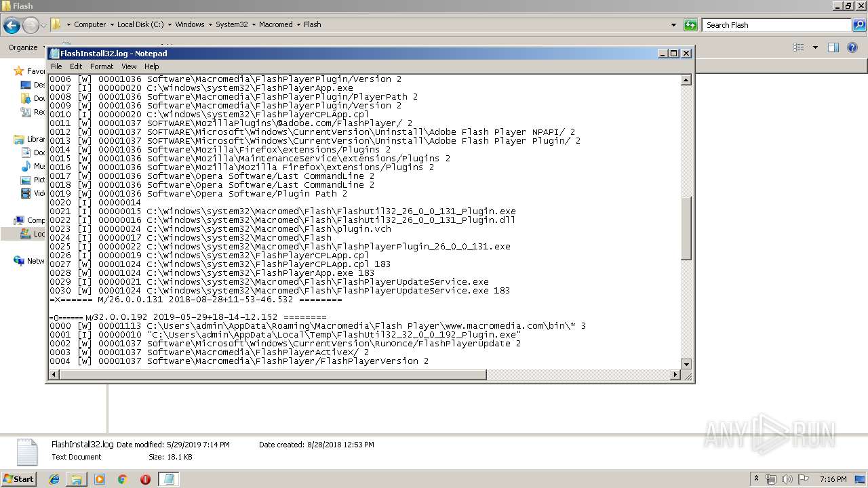
Task: Click the search magnifier icon in Explorer
Action: click(x=859, y=25)
